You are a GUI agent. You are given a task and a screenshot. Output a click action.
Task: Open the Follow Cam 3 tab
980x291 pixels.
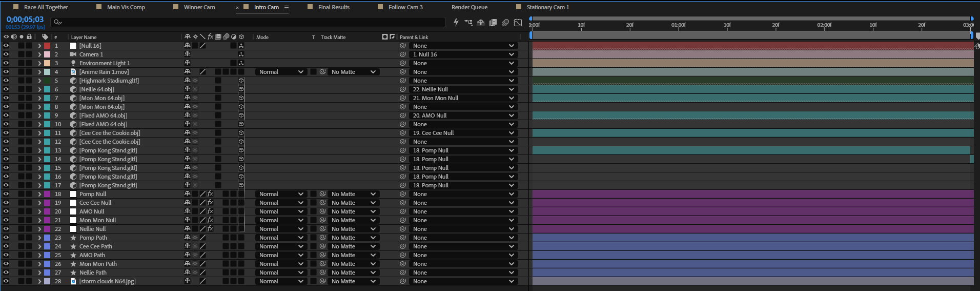(405, 7)
